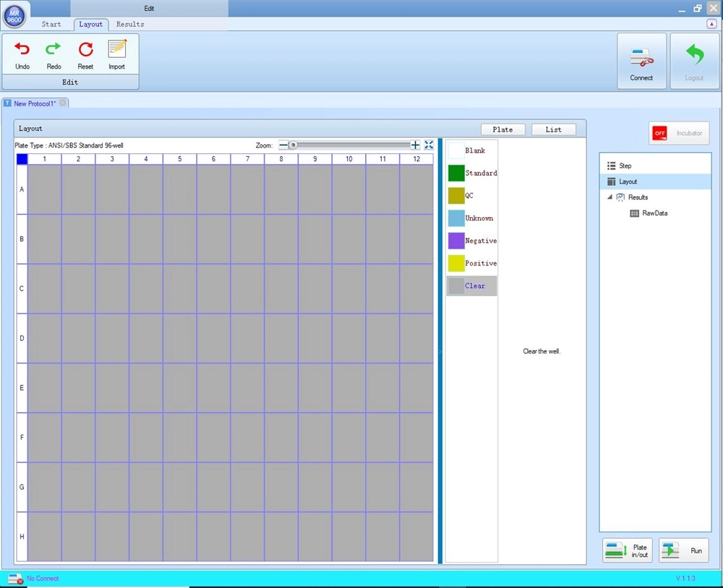Collapse the ribbon with top-right arrow
The width and height of the screenshot is (723, 588).
tap(711, 24)
